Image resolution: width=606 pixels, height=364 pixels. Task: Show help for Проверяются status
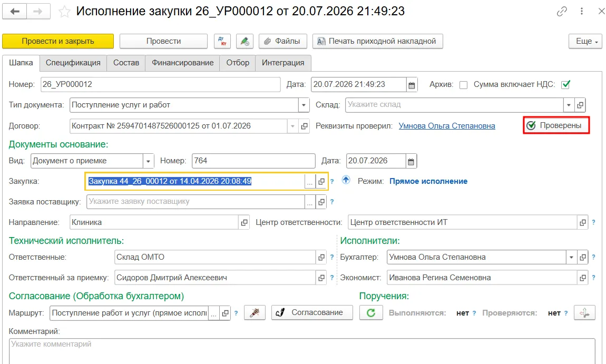(566, 313)
